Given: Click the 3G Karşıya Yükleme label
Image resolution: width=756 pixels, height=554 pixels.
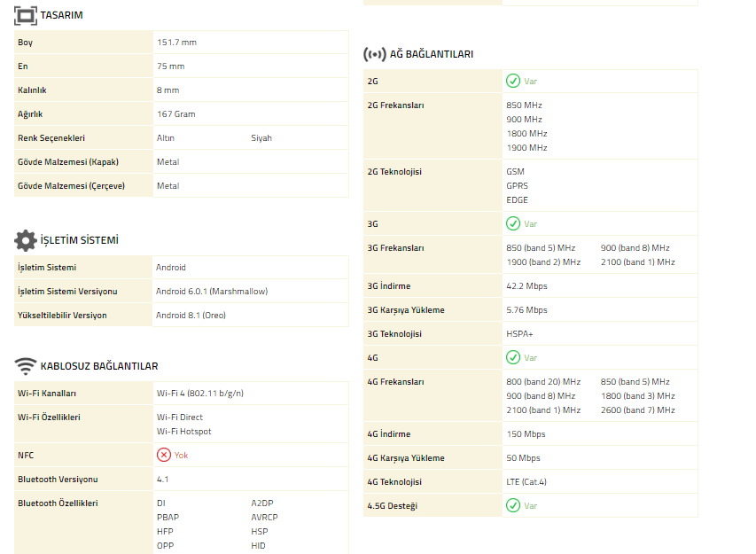Looking at the screenshot, I should 406,310.
